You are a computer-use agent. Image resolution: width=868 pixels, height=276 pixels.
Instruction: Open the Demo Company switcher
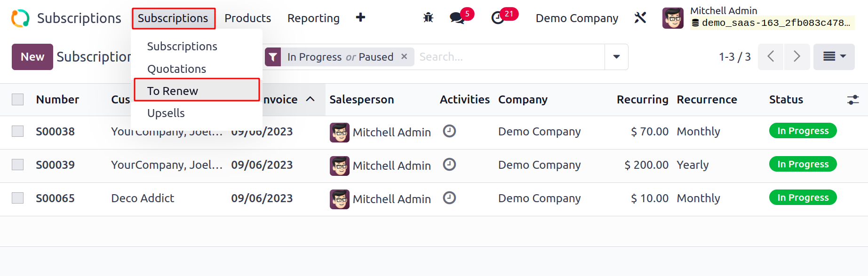coord(577,18)
